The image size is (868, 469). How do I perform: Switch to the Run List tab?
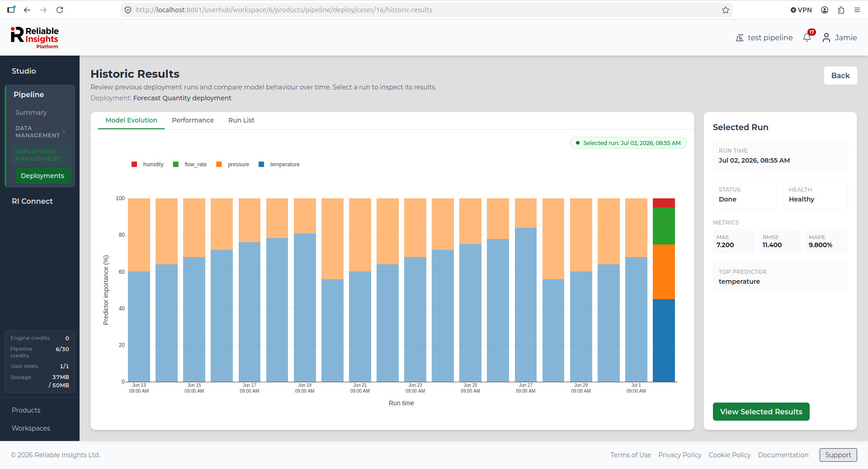point(241,120)
